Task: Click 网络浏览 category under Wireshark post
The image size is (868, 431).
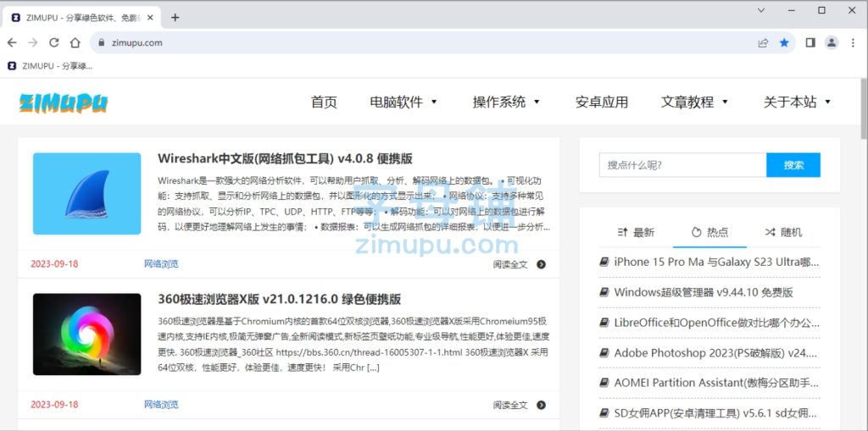Action: coord(161,264)
